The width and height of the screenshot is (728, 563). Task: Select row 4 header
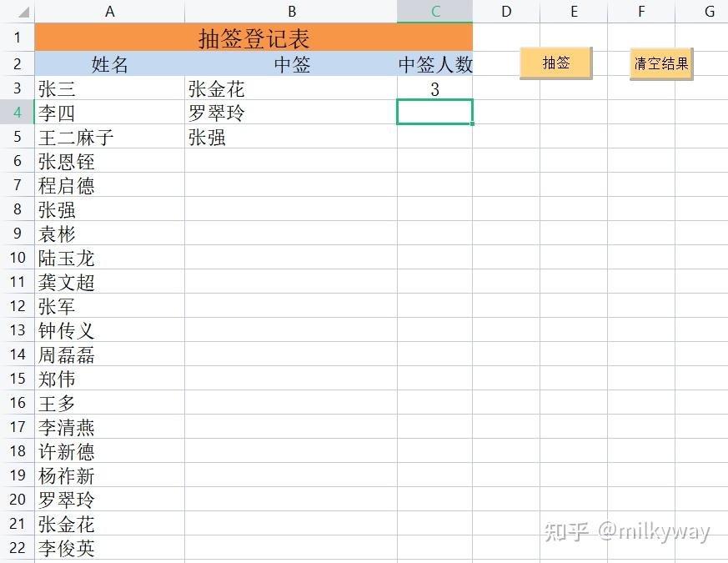tap(18, 112)
